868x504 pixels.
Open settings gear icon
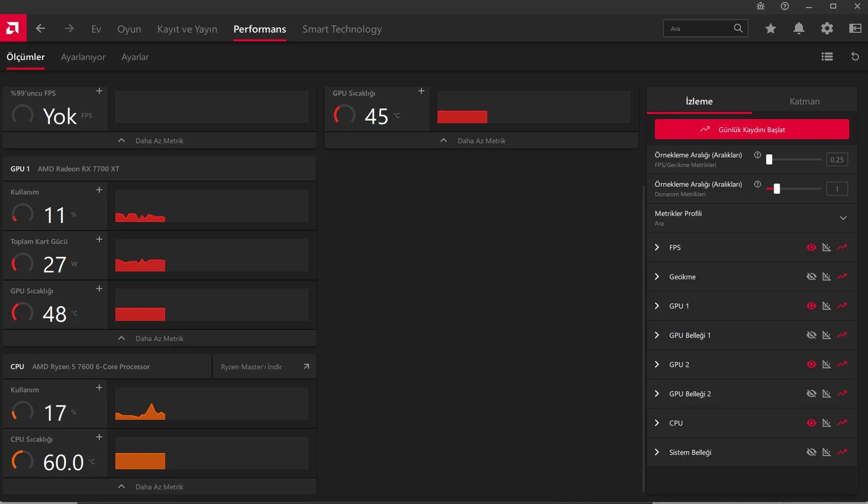point(827,29)
